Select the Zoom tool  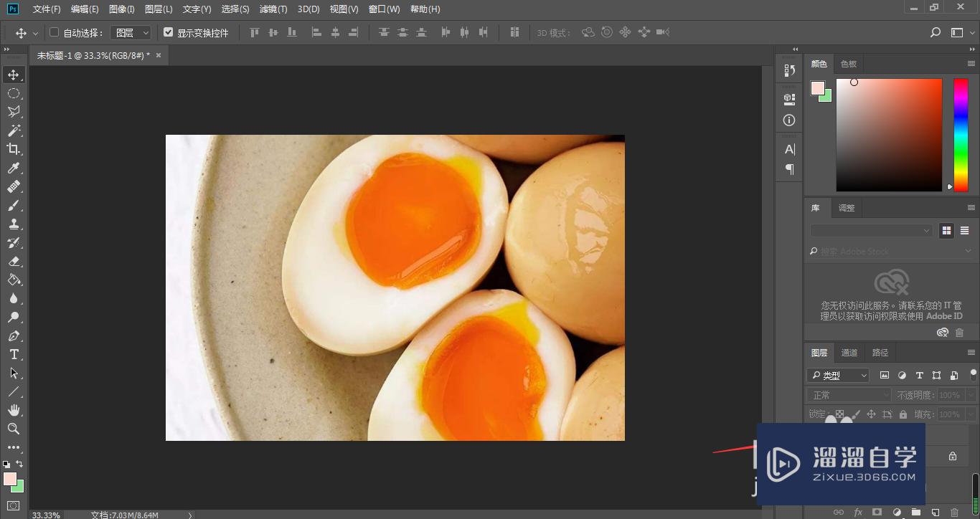point(14,429)
